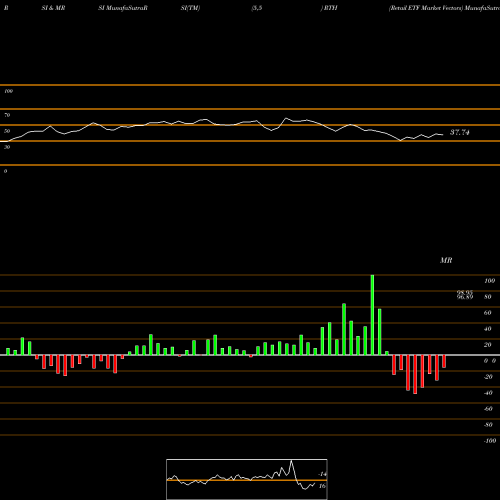Click the tallest green MR histogram bar
The width and height of the screenshot is (500, 500).
372,315
